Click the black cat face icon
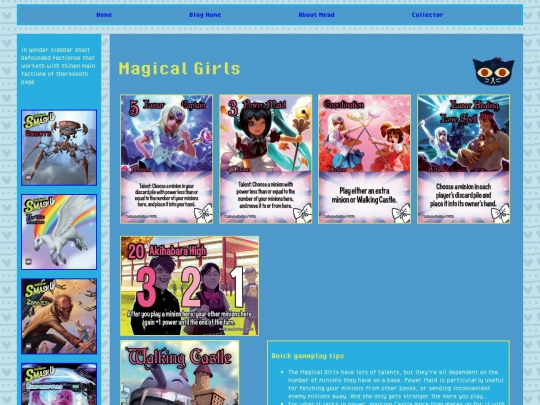The width and height of the screenshot is (540, 405). [x=493, y=72]
